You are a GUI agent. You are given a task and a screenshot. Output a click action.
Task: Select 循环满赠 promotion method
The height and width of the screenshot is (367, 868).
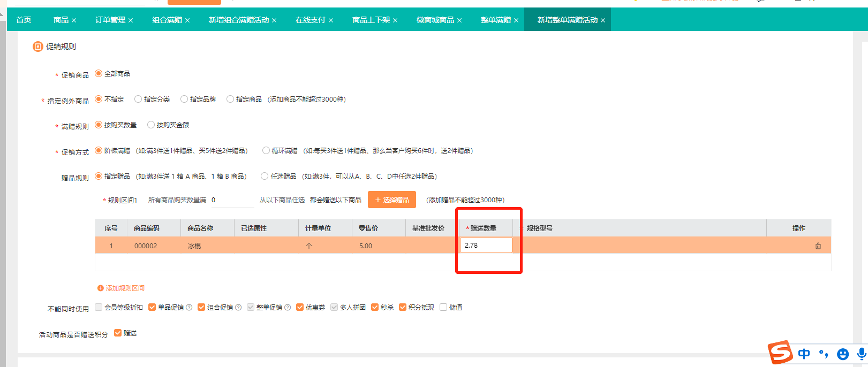pyautogui.click(x=266, y=151)
